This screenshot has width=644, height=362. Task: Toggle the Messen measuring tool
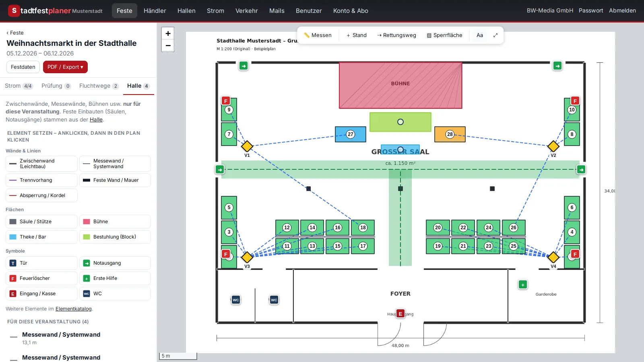pyautogui.click(x=318, y=35)
